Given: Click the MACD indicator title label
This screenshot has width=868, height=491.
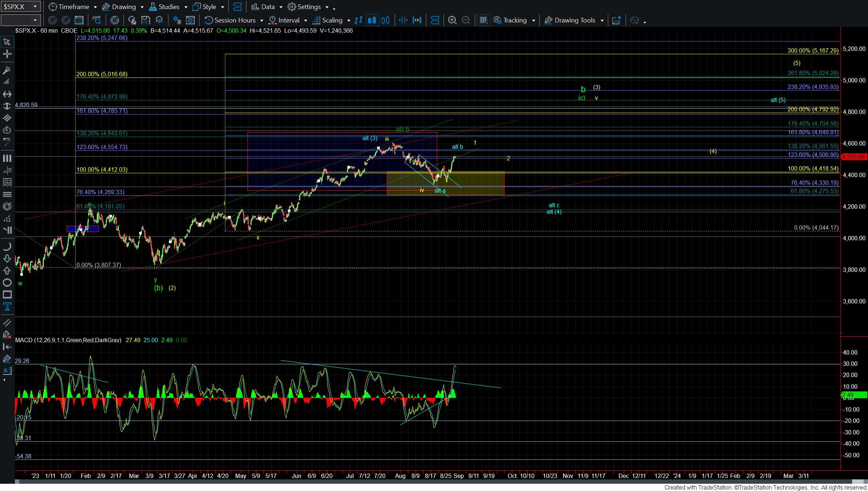Looking at the screenshot, I should tap(68, 340).
